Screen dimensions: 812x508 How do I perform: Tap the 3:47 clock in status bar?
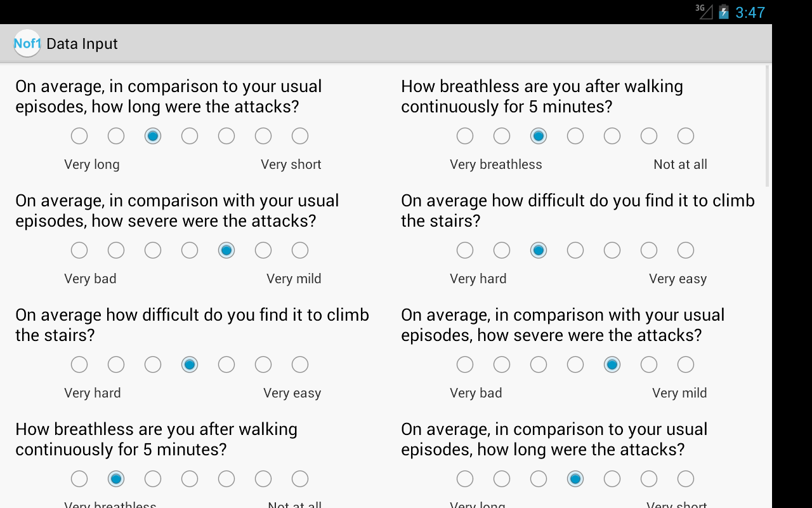tap(750, 12)
